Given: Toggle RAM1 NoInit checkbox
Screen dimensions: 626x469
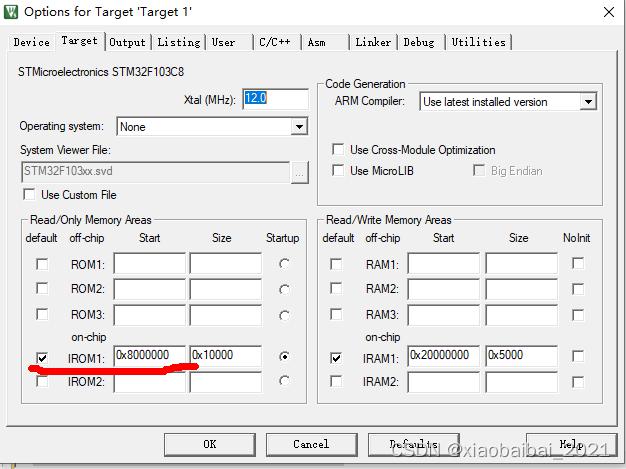Looking at the screenshot, I should pos(578,263).
